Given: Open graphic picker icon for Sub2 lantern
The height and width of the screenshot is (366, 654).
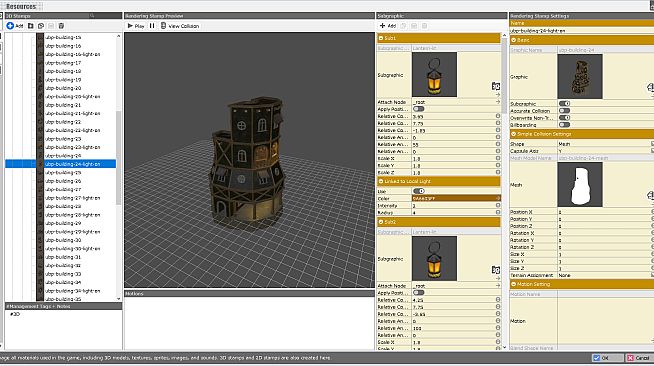Looking at the screenshot, I should point(496,270).
